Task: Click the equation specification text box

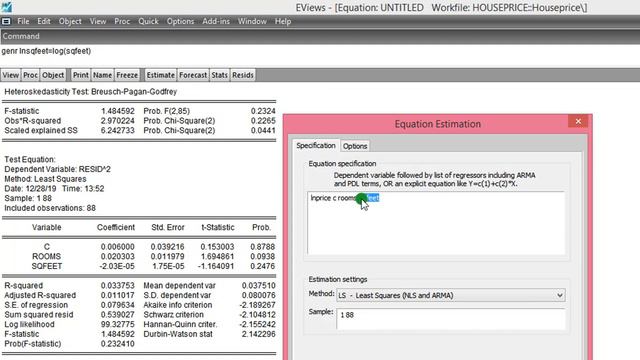Action: click(436, 223)
